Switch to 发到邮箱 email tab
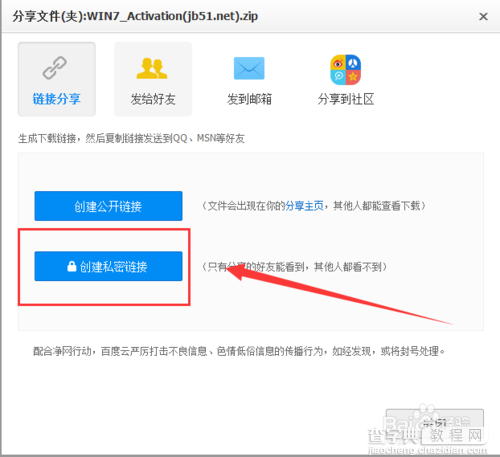 [249, 79]
